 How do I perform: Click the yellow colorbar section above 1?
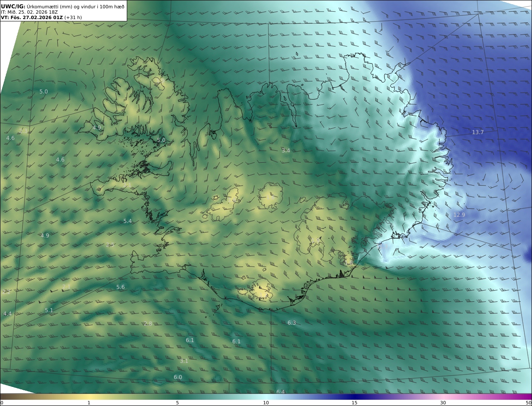tap(89, 397)
